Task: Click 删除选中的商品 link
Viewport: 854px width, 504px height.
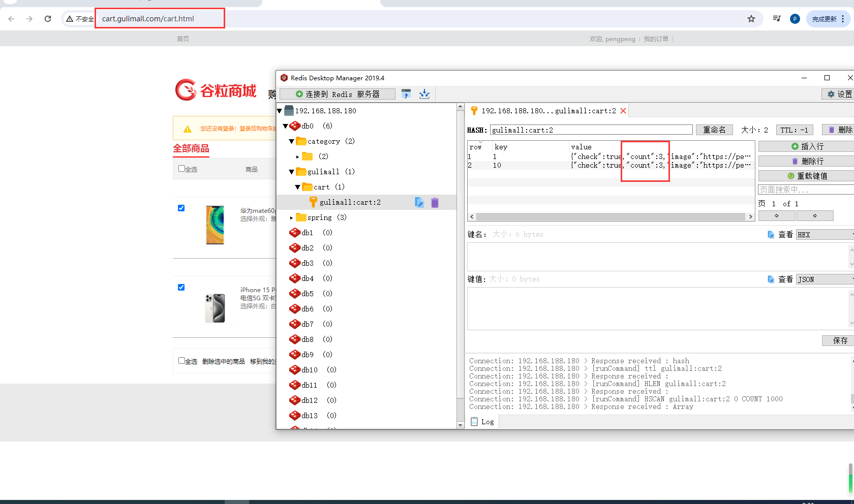Action: click(224, 361)
